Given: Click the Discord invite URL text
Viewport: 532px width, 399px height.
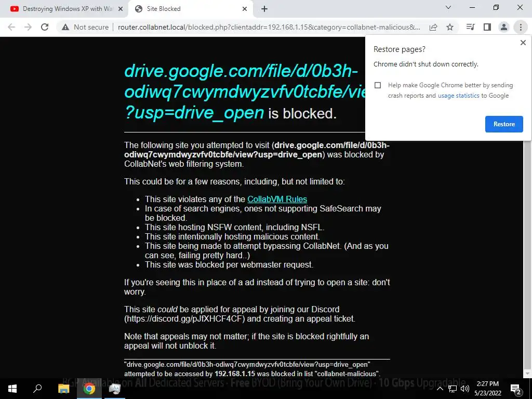Looking at the screenshot, I should pyautogui.click(x=184, y=319).
